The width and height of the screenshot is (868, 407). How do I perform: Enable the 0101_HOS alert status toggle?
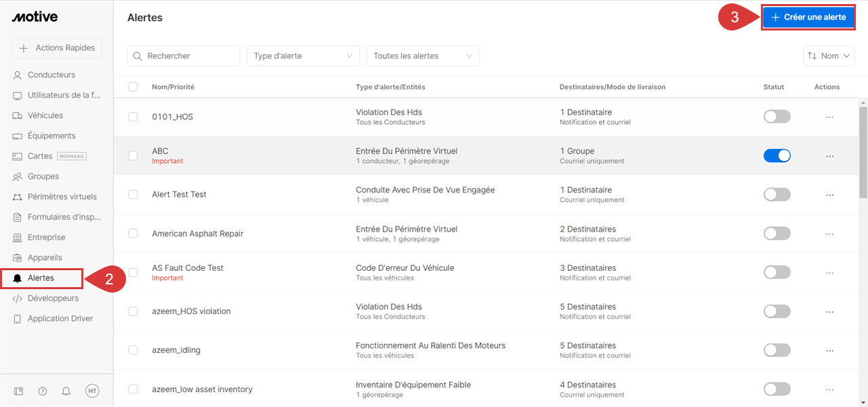pyautogui.click(x=777, y=116)
